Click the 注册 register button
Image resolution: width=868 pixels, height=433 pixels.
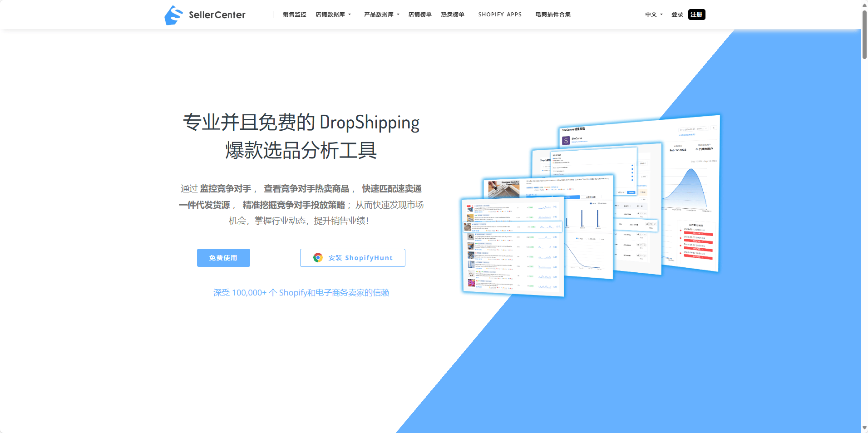coord(696,15)
